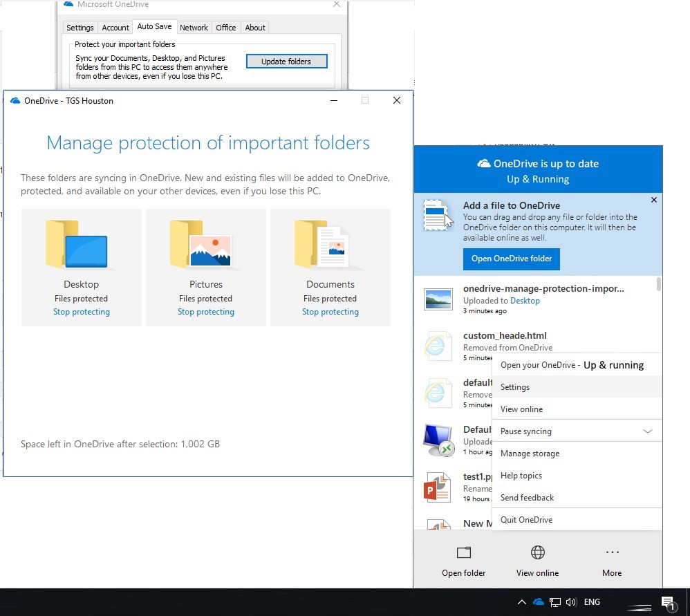The height and width of the screenshot is (616, 690).
Task: Choose Quit OneDrive menu entry
Action: [526, 520]
